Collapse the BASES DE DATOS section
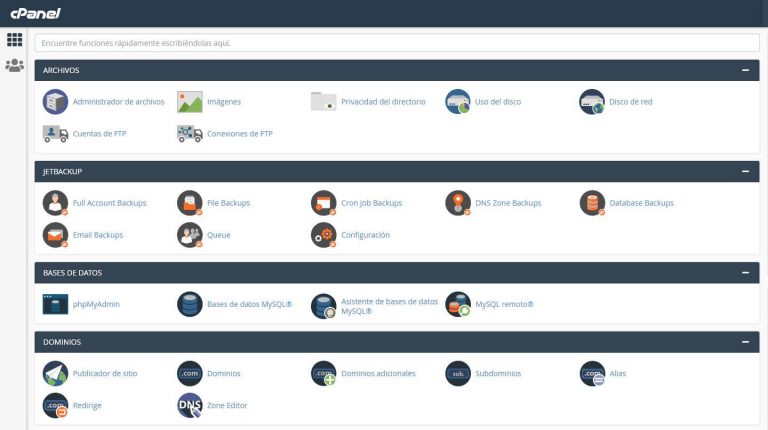 [x=745, y=273]
